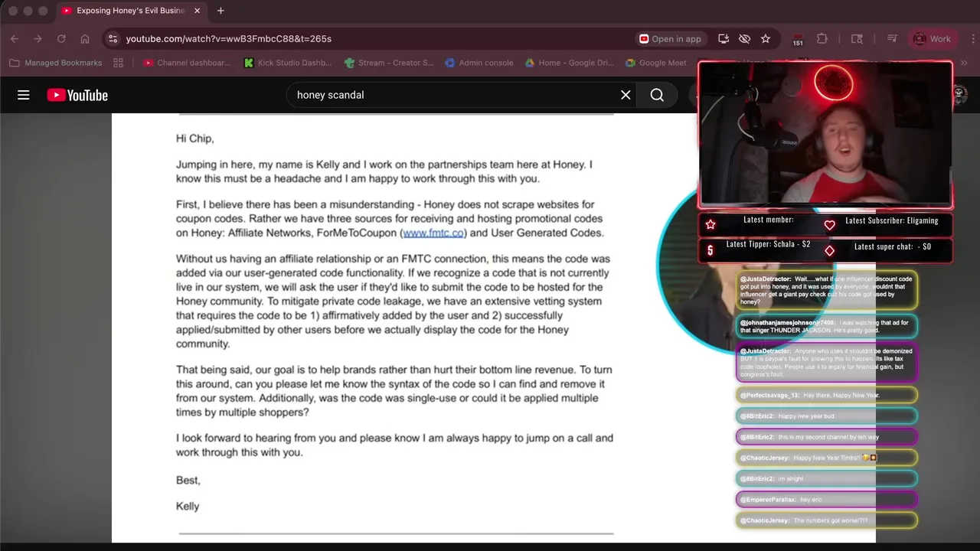The width and height of the screenshot is (980, 551).
Task: Click the @johnathanjamesjohnsonjr7408 chat message
Action: (x=826, y=326)
